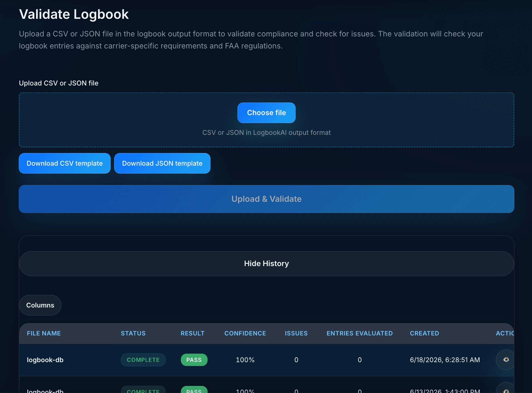Sort by the CREATED column header
Screen dimensions: 532x393
tap(424, 333)
